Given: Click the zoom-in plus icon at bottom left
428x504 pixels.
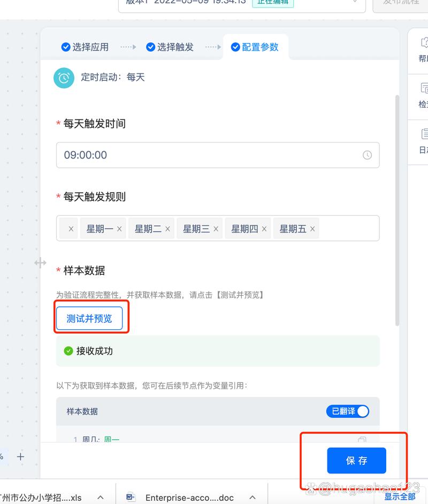Looking at the screenshot, I should (20, 457).
